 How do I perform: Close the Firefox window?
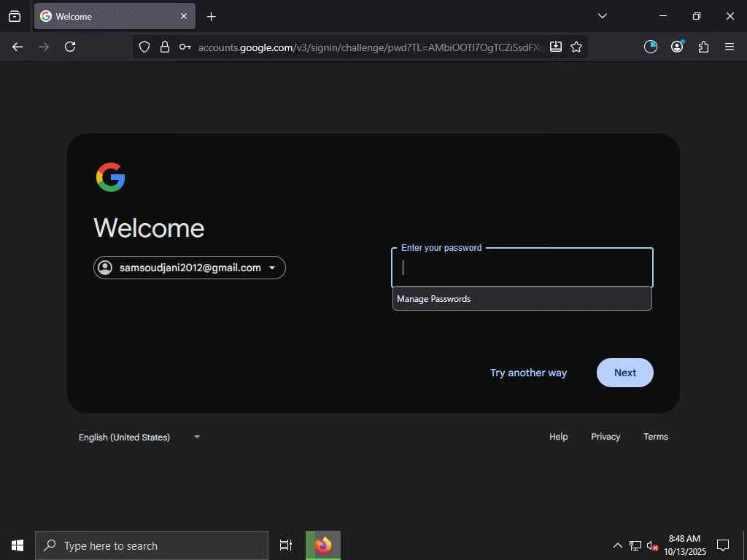(729, 16)
